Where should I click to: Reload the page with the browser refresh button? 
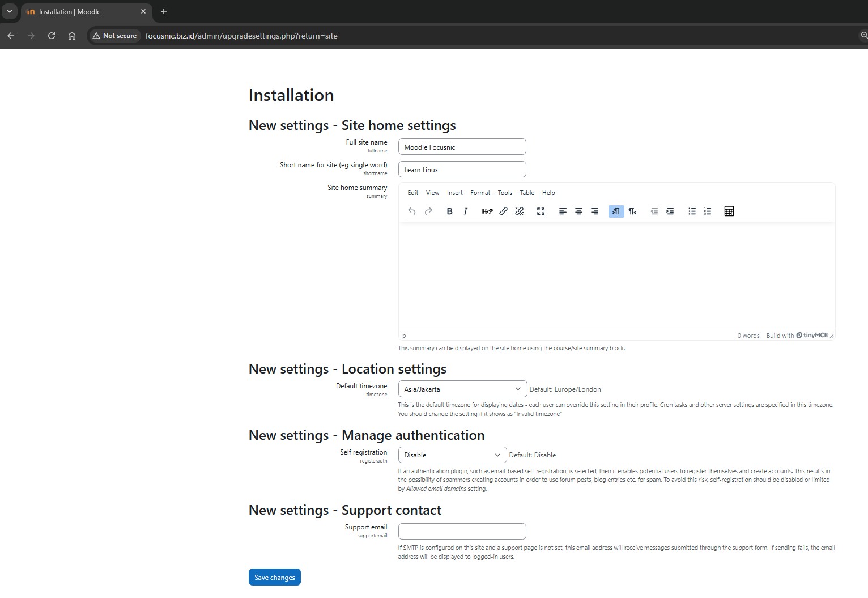pos(52,36)
